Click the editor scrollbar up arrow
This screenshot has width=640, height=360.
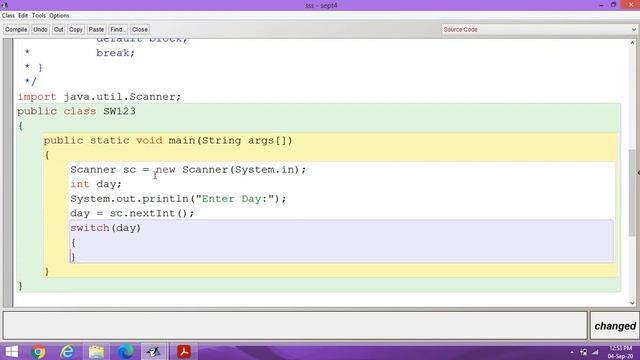[x=632, y=43]
